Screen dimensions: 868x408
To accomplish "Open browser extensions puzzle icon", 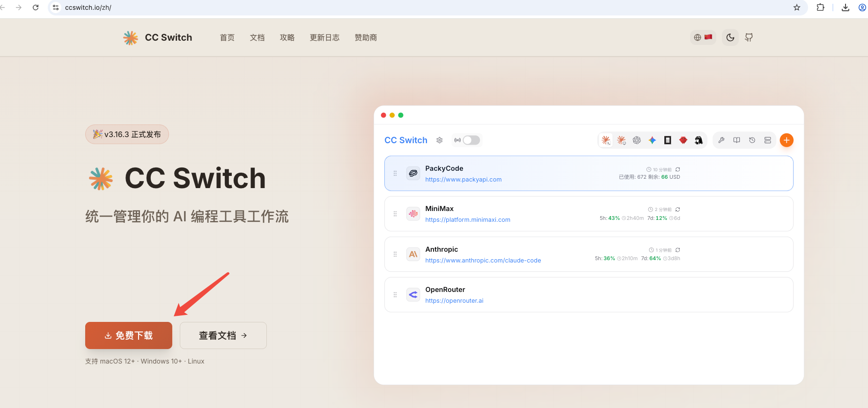I will pyautogui.click(x=820, y=7).
